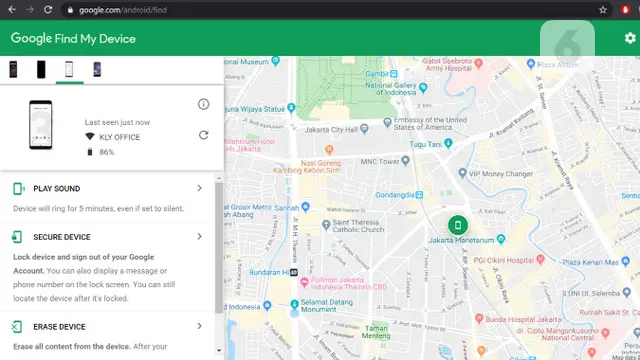Click the Pullman Jakarta Indonesia Thamrin CBD pin
The width and height of the screenshot is (640, 360).
(304, 282)
